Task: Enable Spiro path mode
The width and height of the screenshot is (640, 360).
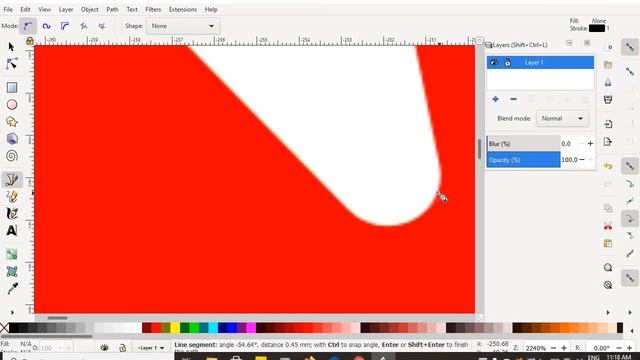Action: [x=46, y=26]
